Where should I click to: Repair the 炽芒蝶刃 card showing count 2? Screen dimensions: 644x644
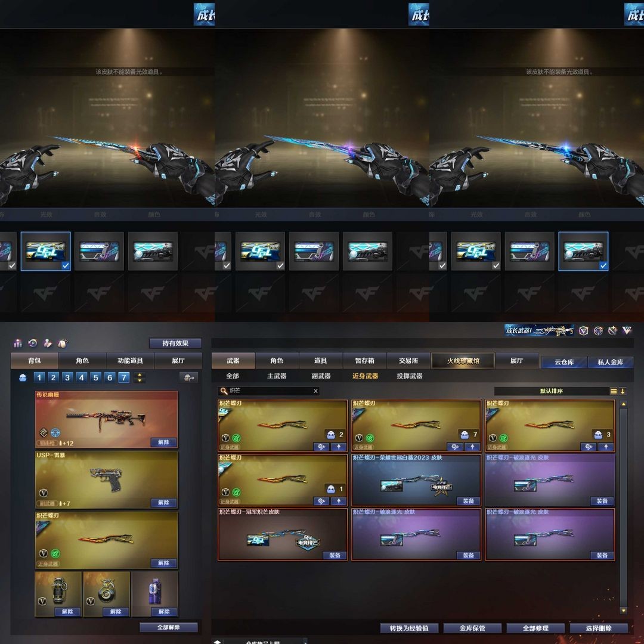tap(321, 447)
